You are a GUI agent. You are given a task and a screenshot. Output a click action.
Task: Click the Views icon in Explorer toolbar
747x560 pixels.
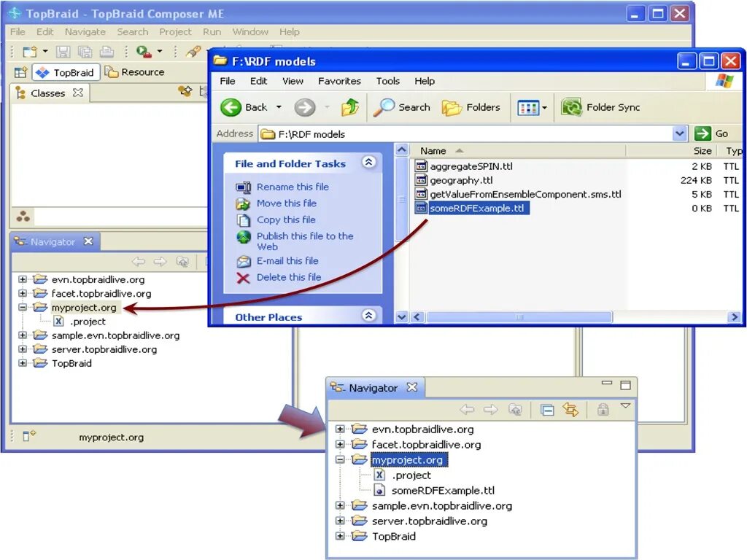point(528,108)
